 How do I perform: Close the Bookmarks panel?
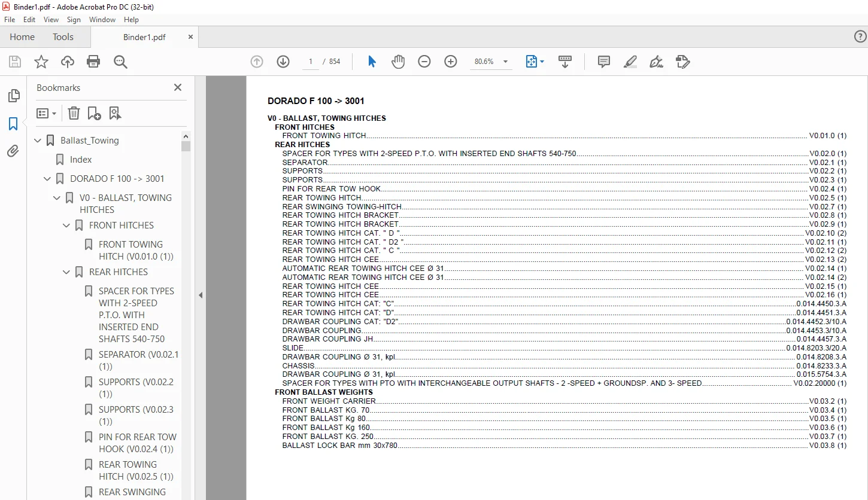(x=178, y=87)
